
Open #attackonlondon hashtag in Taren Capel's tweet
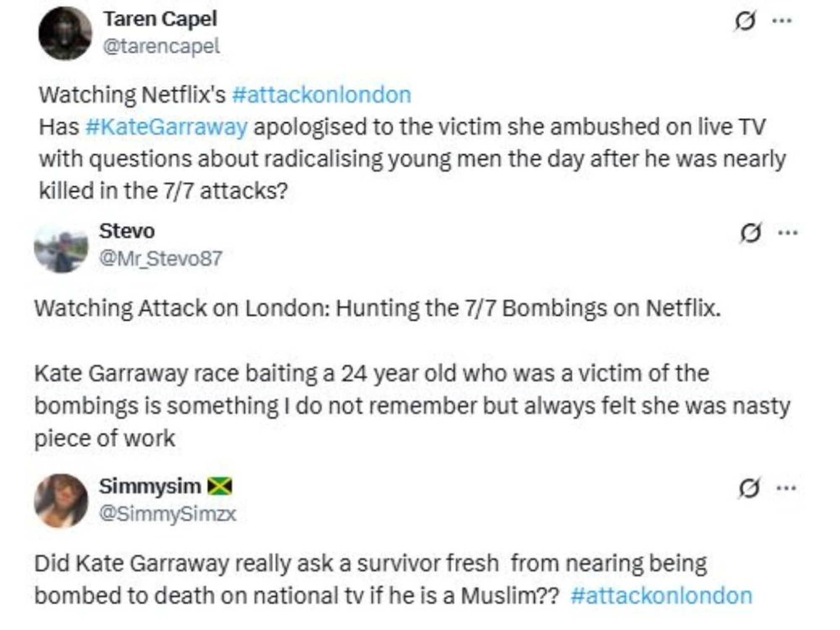click(x=321, y=95)
